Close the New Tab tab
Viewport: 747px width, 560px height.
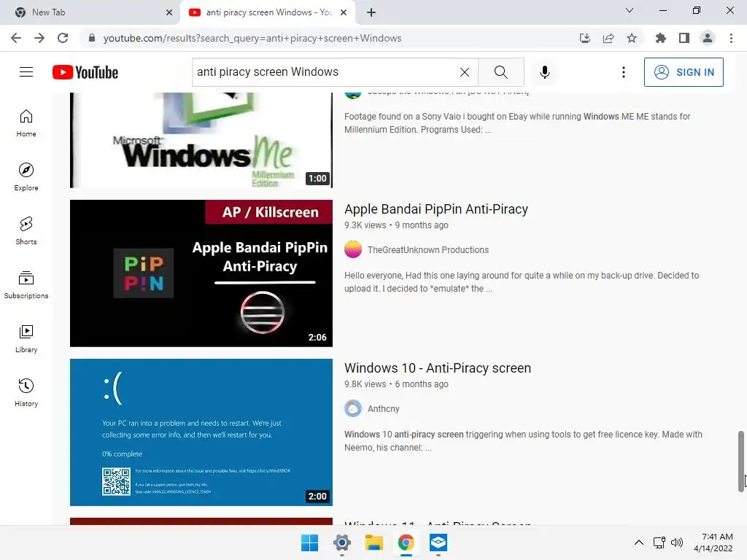click(x=169, y=12)
